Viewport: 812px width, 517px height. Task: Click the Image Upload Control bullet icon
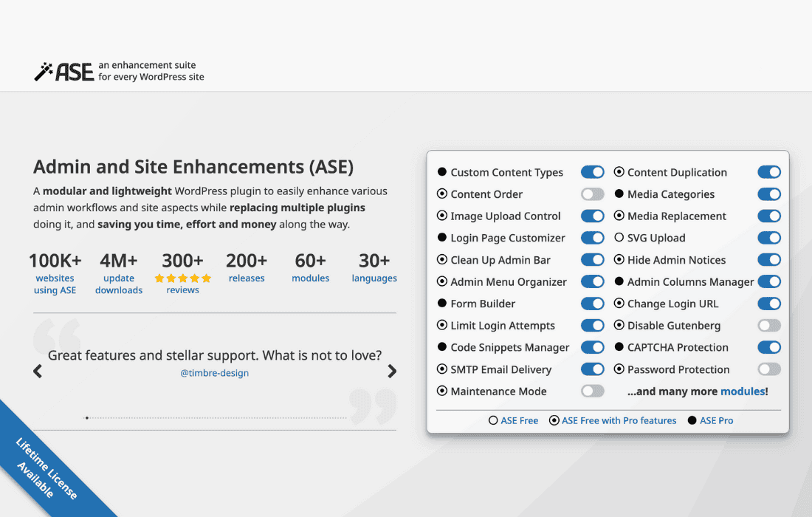[x=441, y=215]
